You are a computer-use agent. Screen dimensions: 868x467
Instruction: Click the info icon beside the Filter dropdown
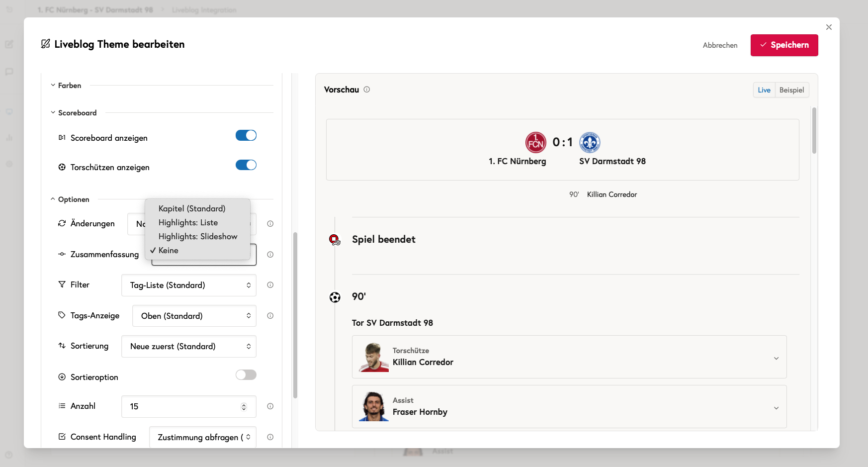coord(270,285)
